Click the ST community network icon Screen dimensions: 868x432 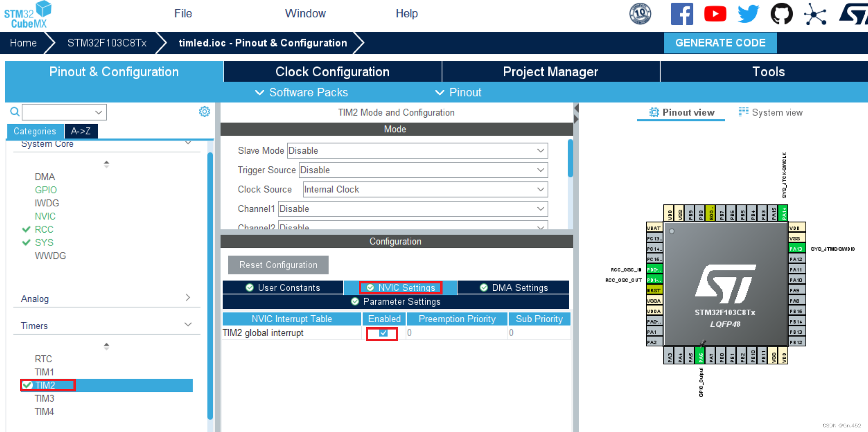[815, 14]
